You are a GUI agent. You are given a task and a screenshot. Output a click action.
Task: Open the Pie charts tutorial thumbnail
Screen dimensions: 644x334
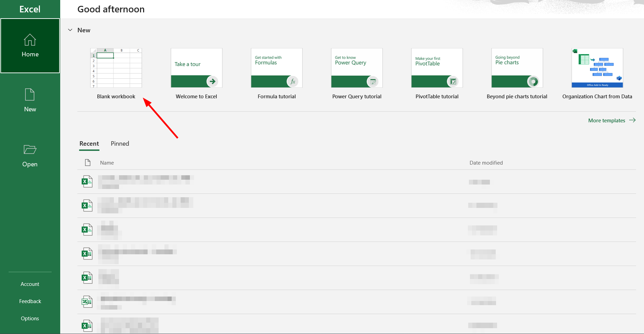point(517,68)
